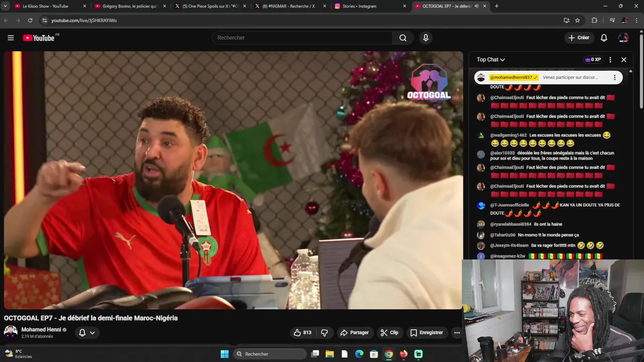Click the Clip button
The height and width of the screenshot is (362, 644).
point(389,332)
